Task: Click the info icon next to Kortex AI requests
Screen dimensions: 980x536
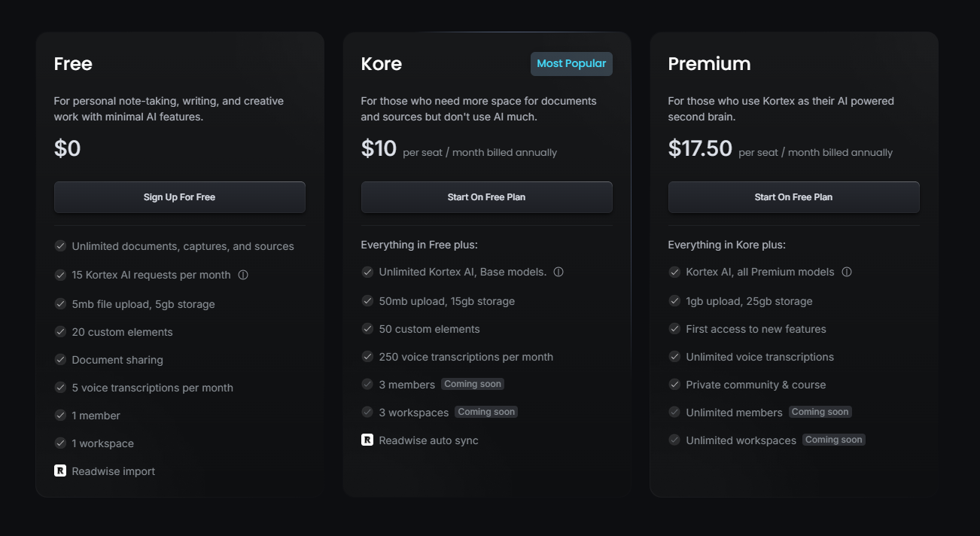Action: (x=243, y=275)
